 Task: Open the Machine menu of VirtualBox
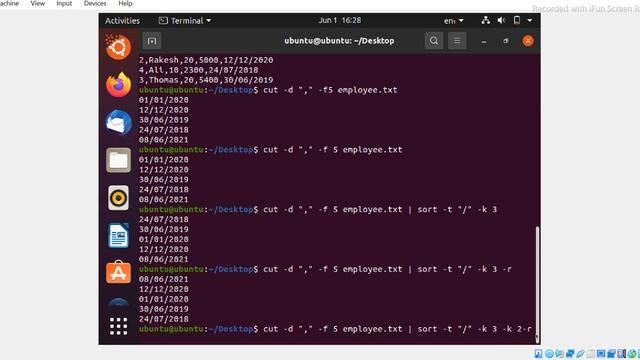coord(9,3)
